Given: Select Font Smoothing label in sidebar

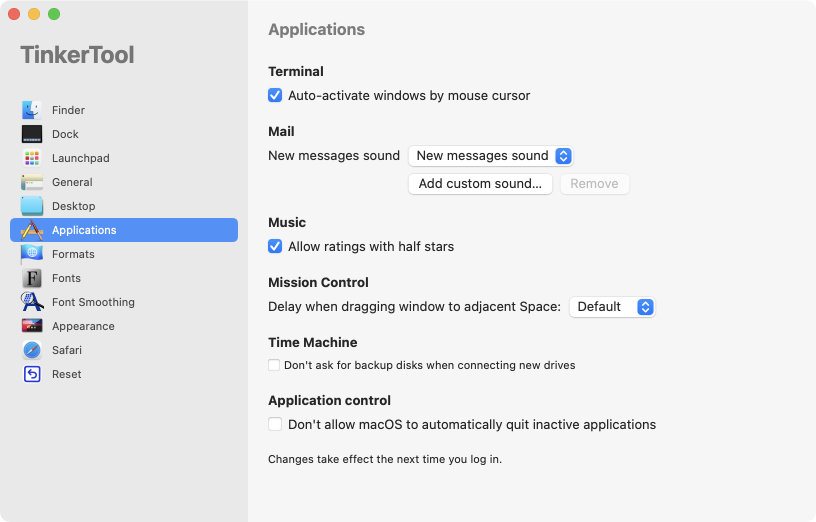Looking at the screenshot, I should (93, 302).
